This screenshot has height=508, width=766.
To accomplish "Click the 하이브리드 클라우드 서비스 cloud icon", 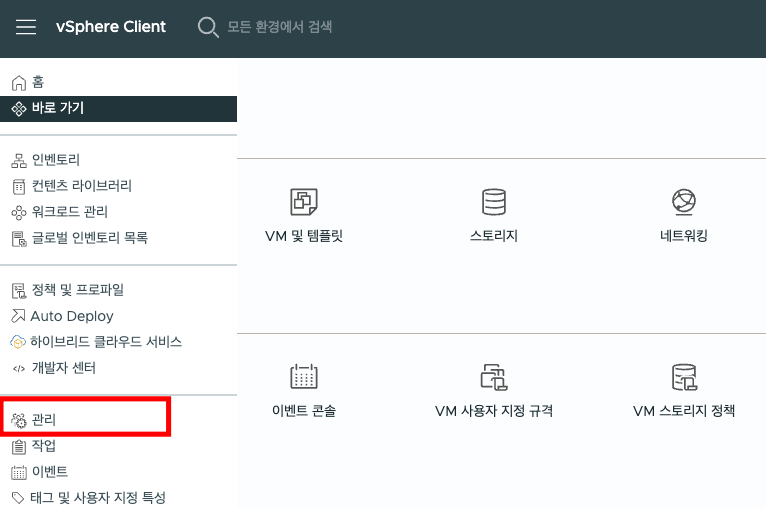I will [18, 342].
